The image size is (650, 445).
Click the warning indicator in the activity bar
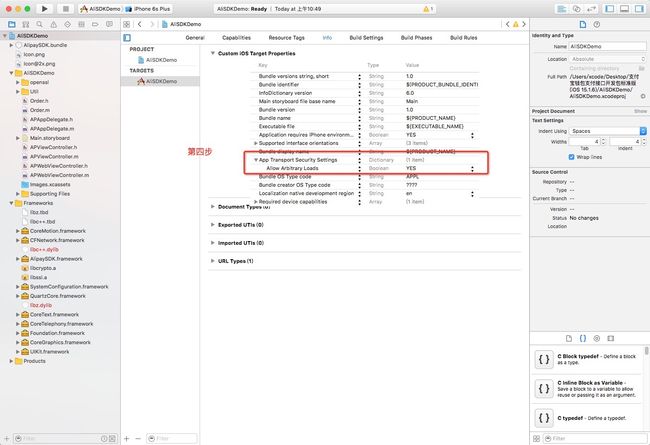pos(428,9)
